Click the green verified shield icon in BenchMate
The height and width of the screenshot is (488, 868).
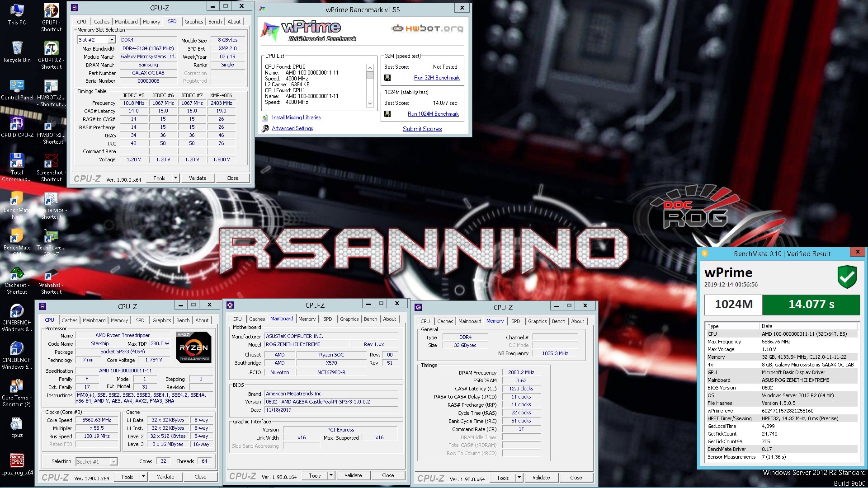pyautogui.click(x=847, y=277)
